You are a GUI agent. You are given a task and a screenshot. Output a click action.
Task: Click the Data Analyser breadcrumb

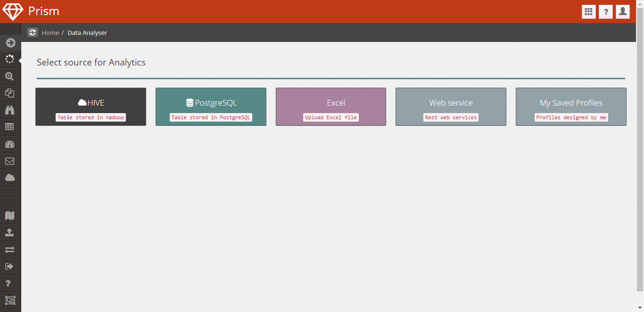(87, 33)
